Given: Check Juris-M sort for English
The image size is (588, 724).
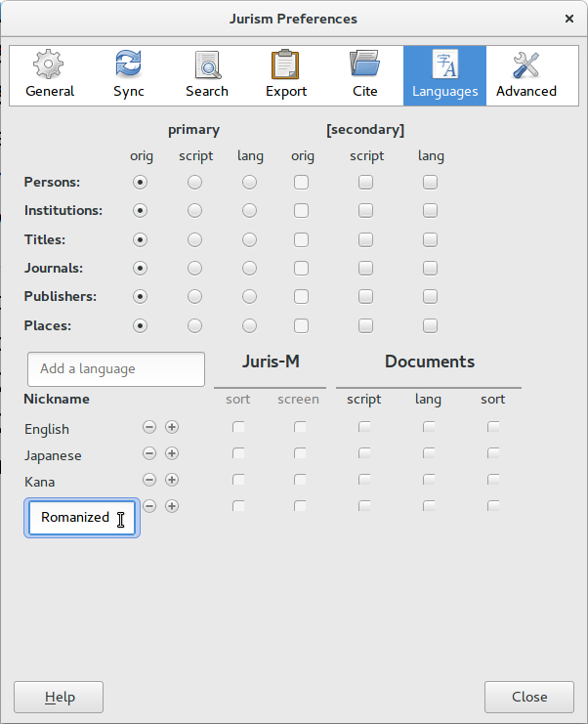Looking at the screenshot, I should point(238,427).
